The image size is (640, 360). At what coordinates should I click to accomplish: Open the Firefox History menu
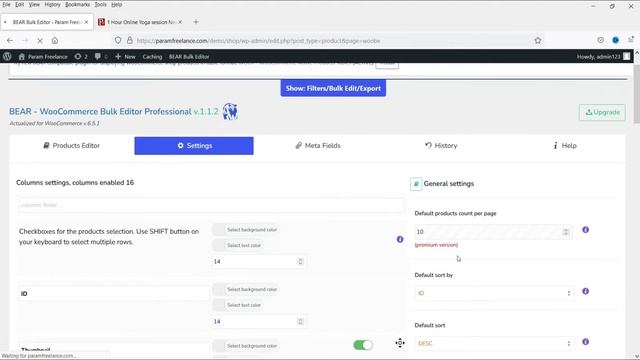pos(52,4)
